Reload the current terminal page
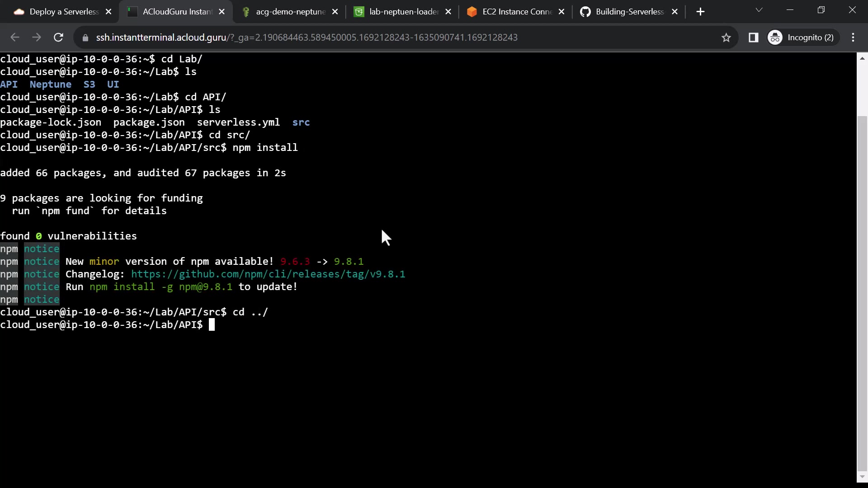The height and width of the screenshot is (488, 868). click(58, 38)
